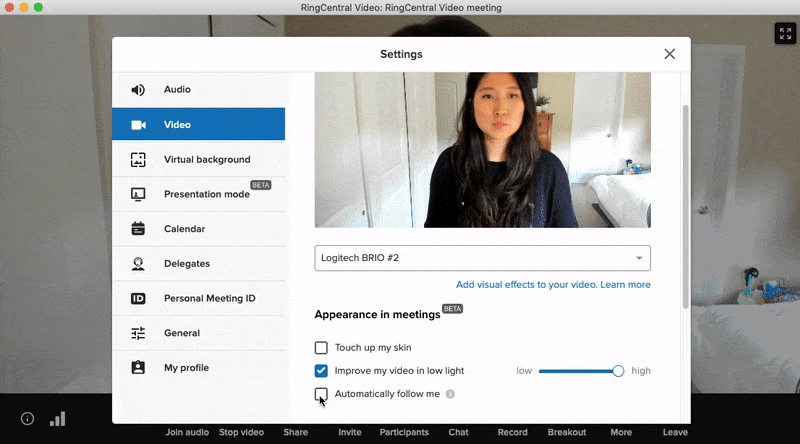Open the More menu in meeting toolbar

621,432
